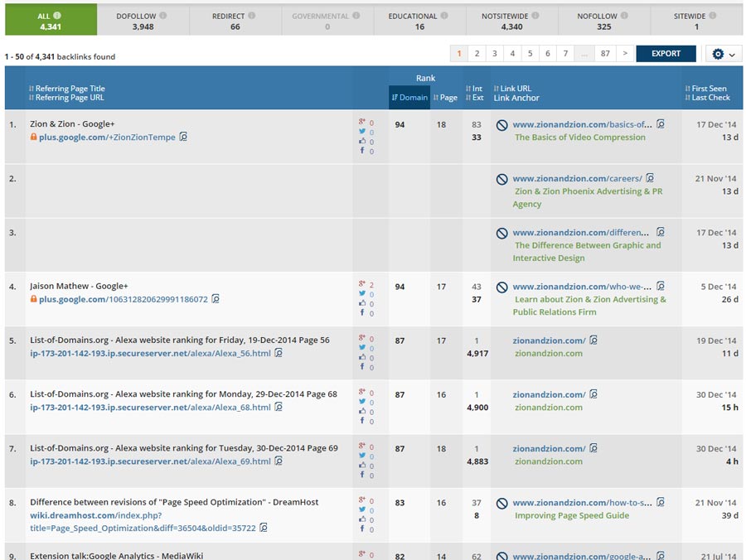
Task: Preview how-to-s... link with magnifier icon
Action: (661, 502)
